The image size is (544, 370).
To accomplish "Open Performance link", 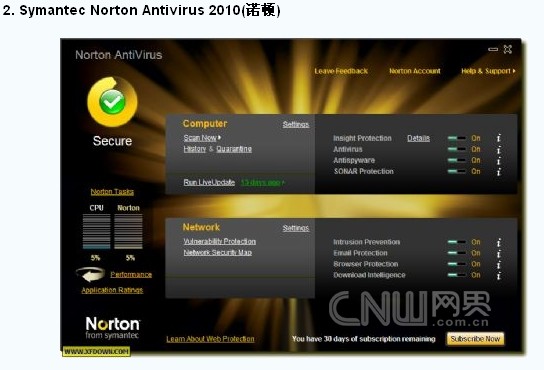I will [131, 275].
